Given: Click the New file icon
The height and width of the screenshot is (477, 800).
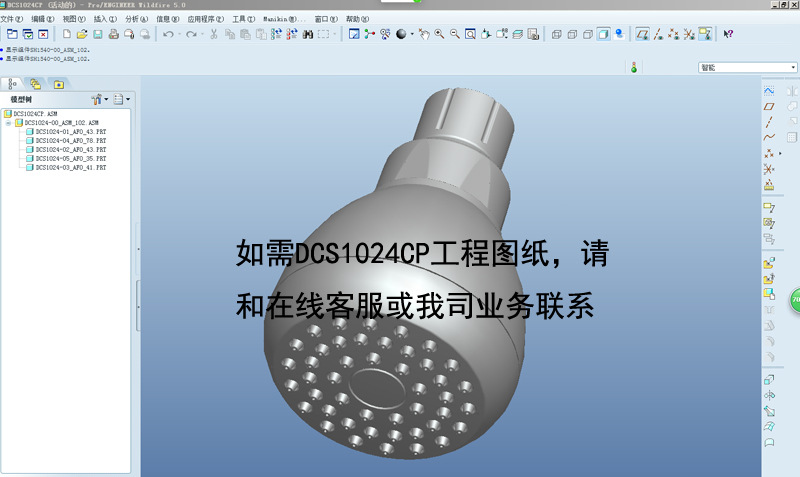Looking at the screenshot, I should (66, 34).
